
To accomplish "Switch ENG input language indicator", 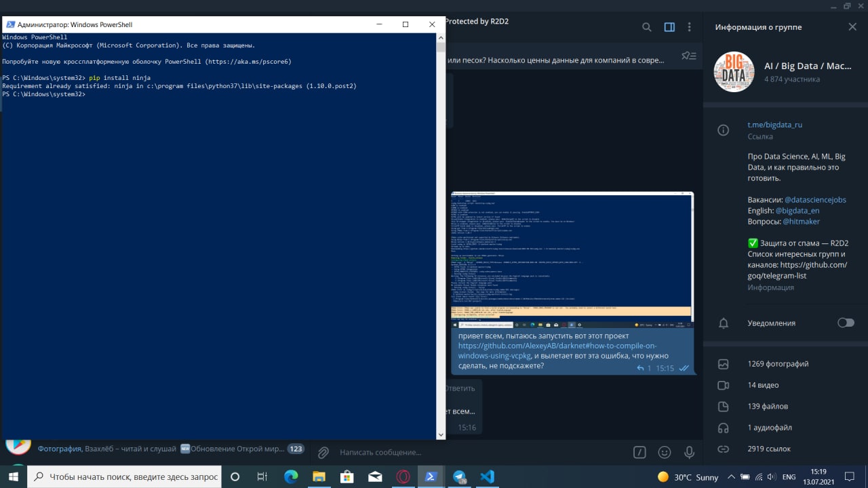I will [x=789, y=477].
